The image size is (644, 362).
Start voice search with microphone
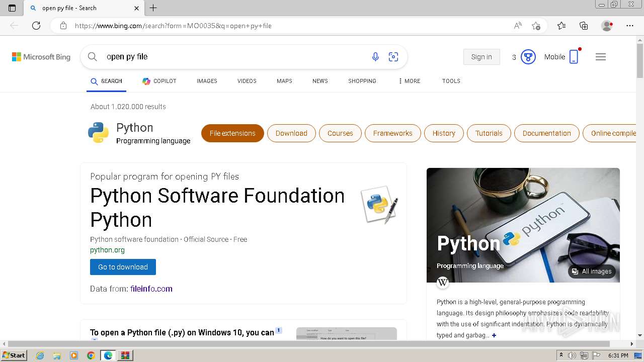click(x=375, y=57)
